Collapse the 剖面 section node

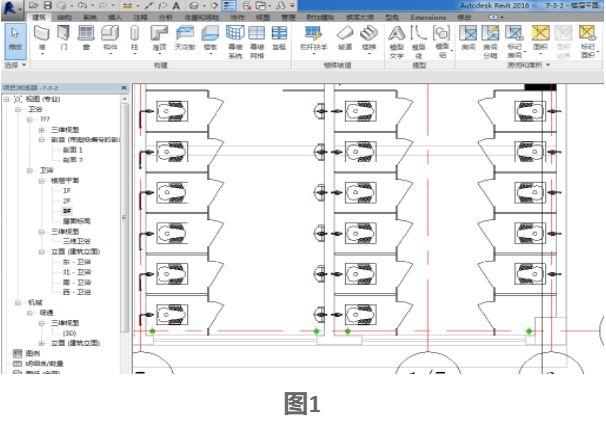(42, 140)
